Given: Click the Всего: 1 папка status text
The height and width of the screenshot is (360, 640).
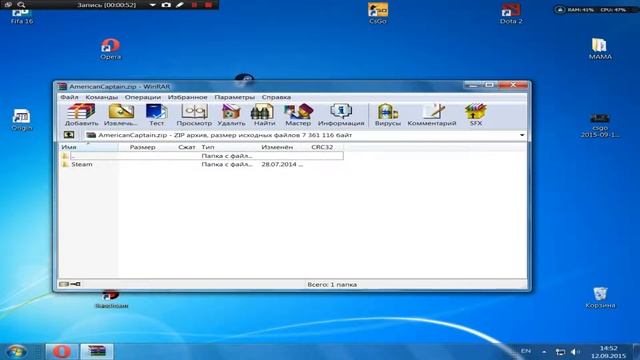Looking at the screenshot, I should click(332, 284).
